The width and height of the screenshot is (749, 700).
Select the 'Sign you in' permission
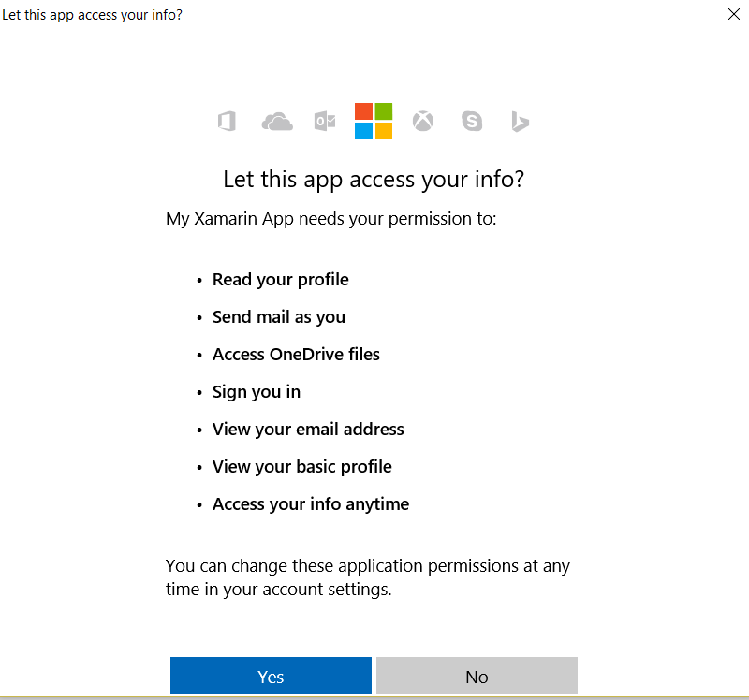pyautogui.click(x=256, y=392)
